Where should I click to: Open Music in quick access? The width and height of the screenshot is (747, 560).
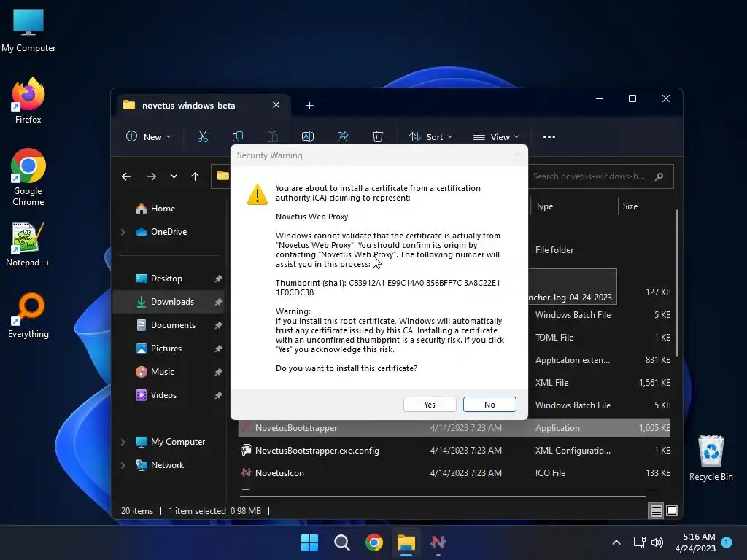[162, 372]
